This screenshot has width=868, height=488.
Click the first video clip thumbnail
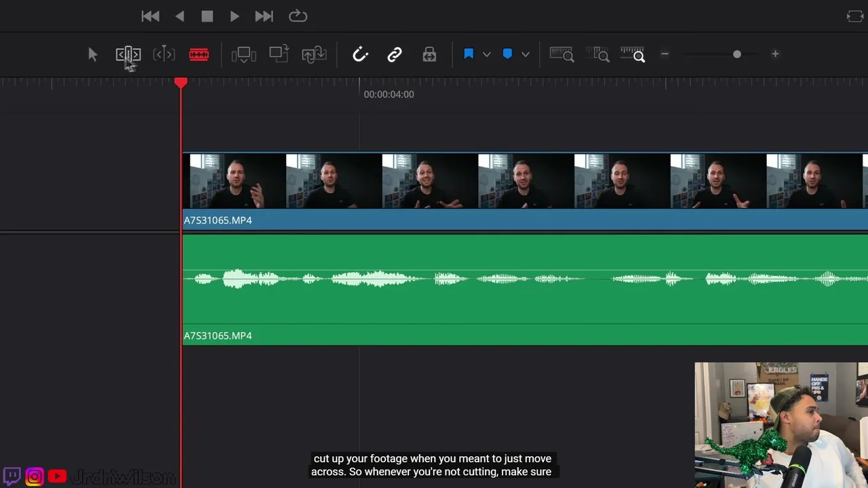coord(237,181)
